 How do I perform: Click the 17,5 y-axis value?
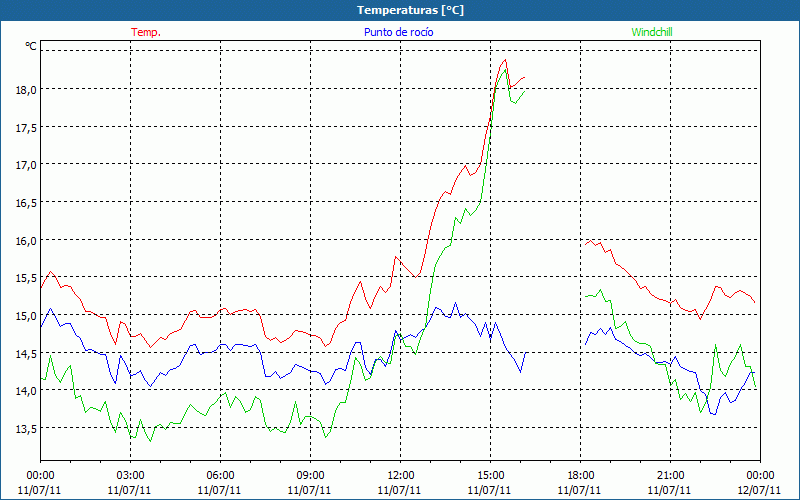[27, 128]
